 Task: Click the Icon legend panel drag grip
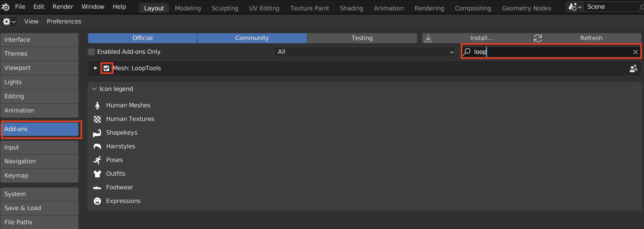[x=635, y=89]
